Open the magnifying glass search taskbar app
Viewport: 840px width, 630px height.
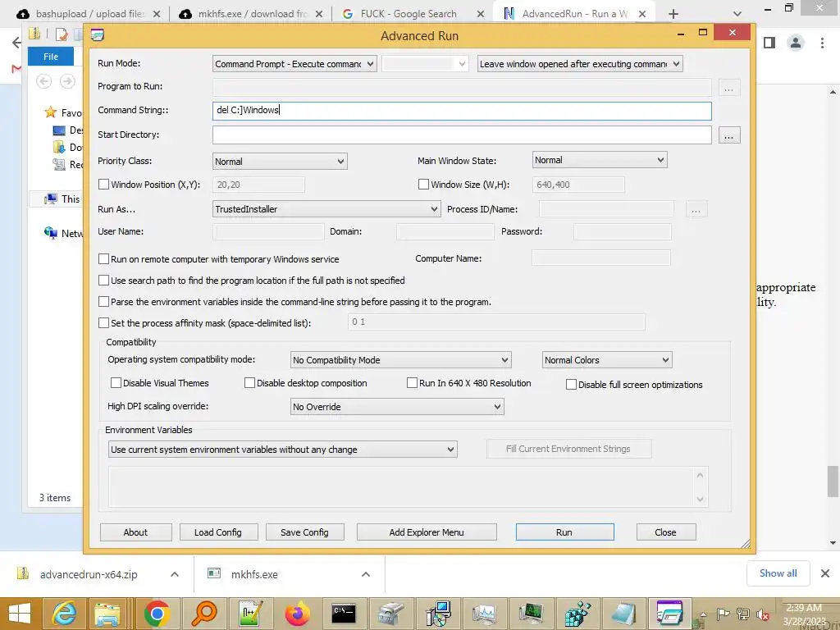(204, 613)
